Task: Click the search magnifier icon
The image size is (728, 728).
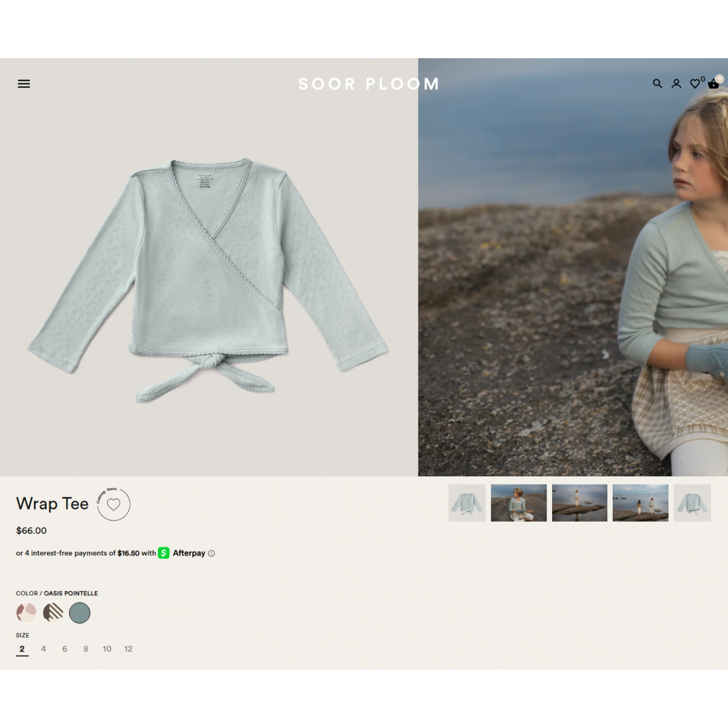Action: [x=657, y=84]
